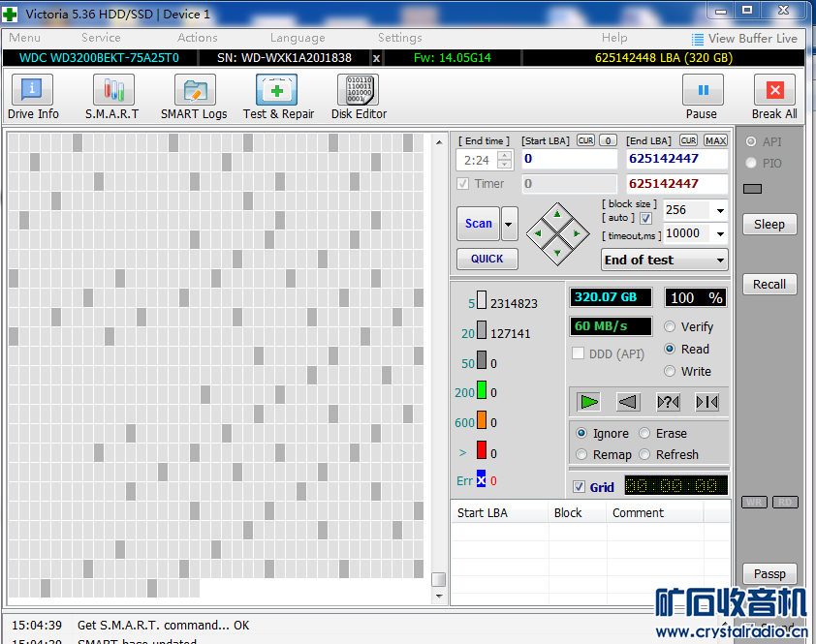Click green 200 ms color swatch
Image resolution: width=816 pixels, height=644 pixels.
coord(482,390)
